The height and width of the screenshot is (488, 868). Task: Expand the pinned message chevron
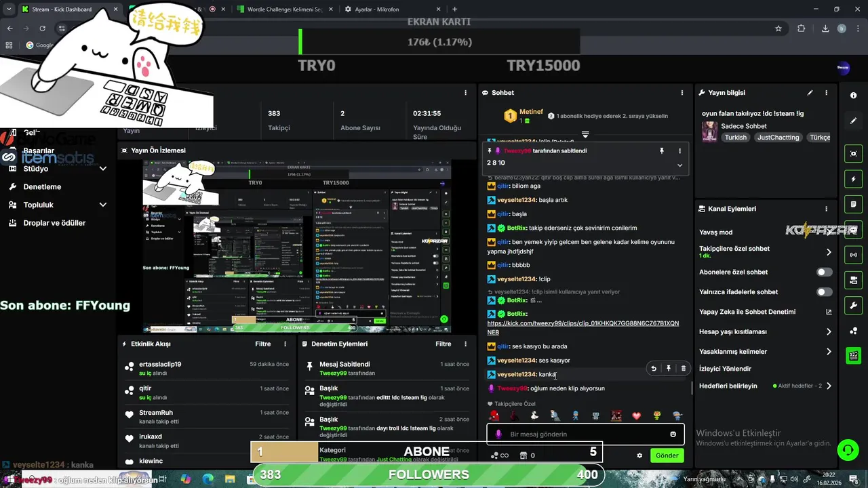(679, 165)
